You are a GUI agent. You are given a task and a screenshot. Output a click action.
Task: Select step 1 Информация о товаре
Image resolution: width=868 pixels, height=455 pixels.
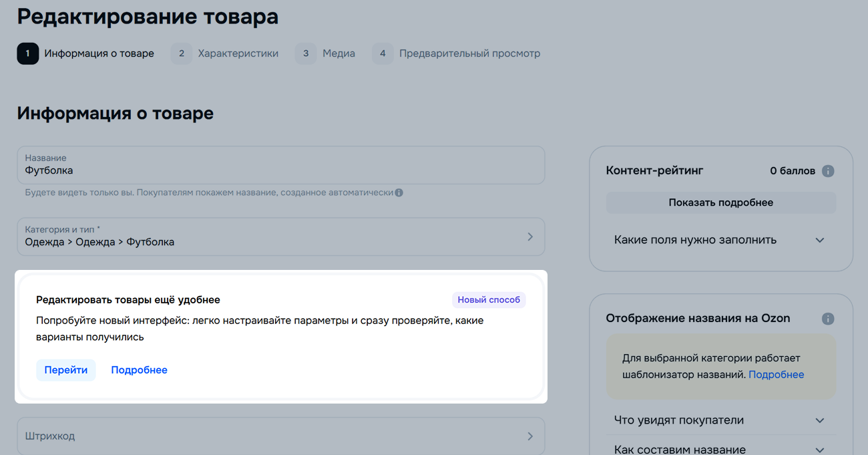pos(86,53)
